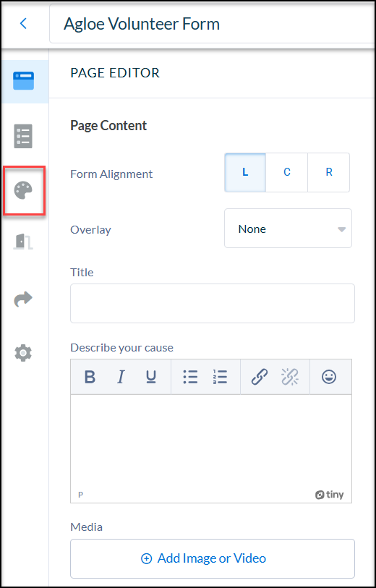
Task: Open the emoji picker
Action: (x=329, y=377)
